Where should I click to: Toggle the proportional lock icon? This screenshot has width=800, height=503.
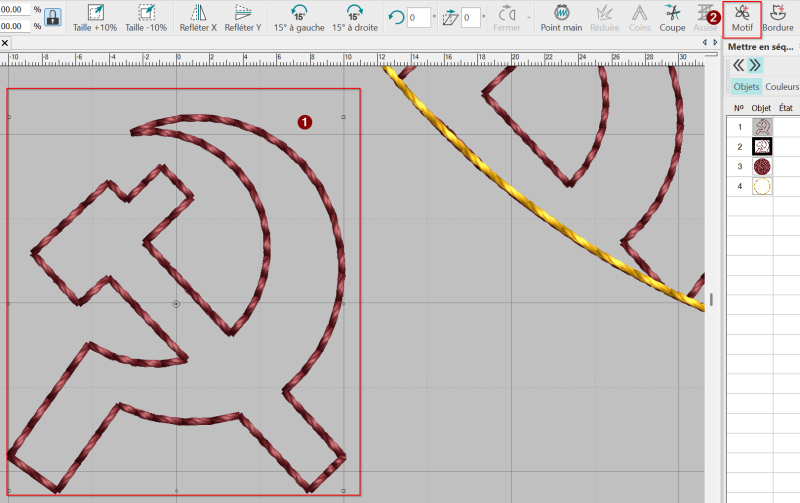click(x=53, y=17)
